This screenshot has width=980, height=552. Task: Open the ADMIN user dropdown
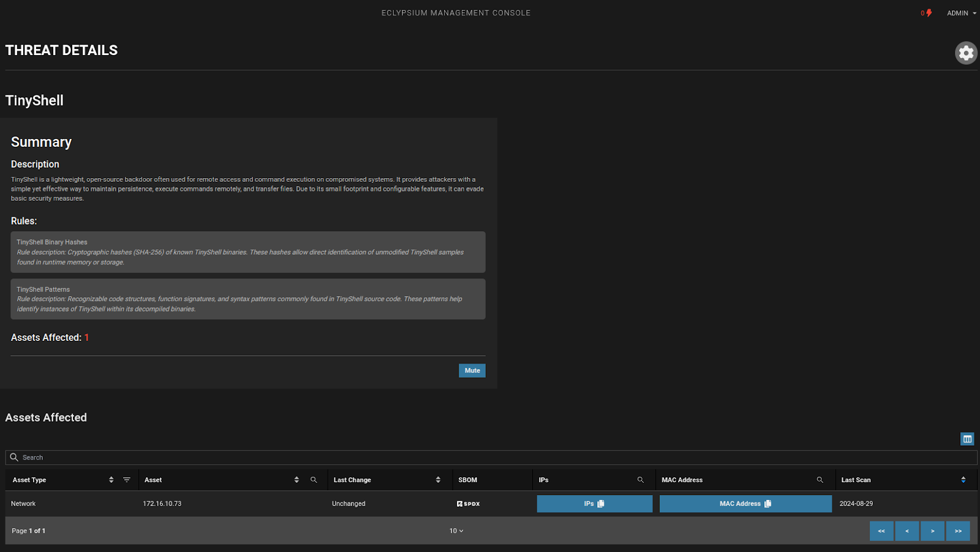pyautogui.click(x=962, y=13)
